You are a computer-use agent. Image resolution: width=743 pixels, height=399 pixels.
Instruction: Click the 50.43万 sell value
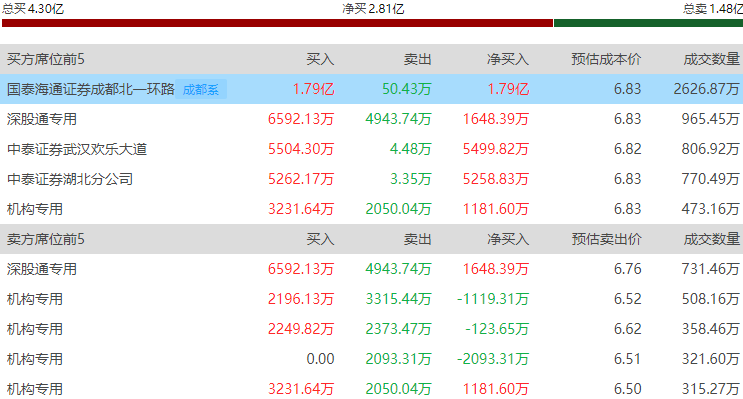pos(407,89)
